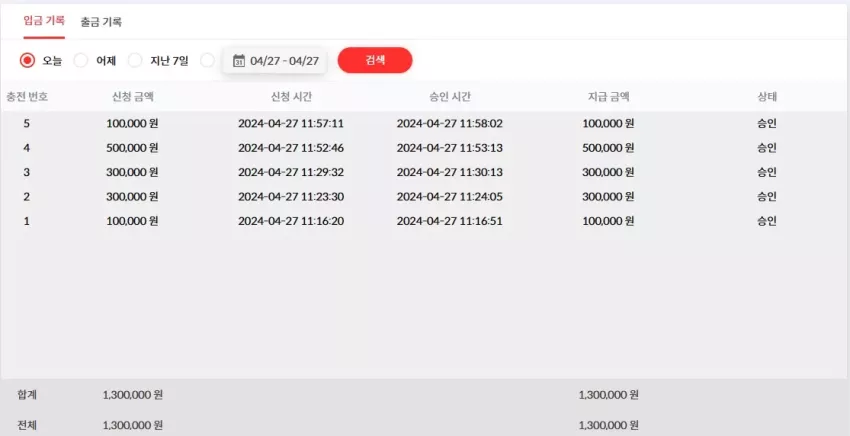850x436 pixels.
Task: Click the 충전 번호 column header
Action: (x=27, y=97)
